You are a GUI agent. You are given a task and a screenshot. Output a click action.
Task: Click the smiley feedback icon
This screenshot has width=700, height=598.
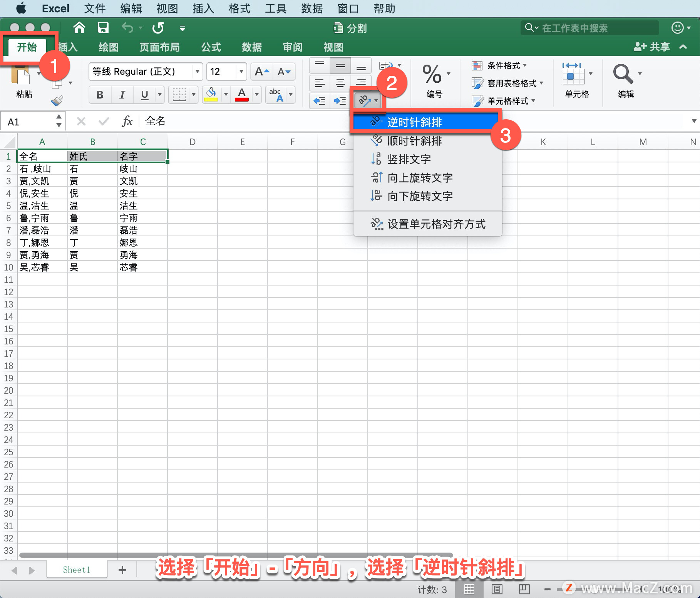[678, 28]
